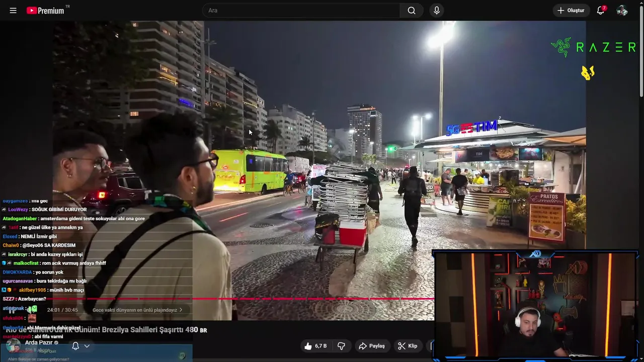Dislike the video with thumbs down
Screen dimensions: 644x362
click(x=341, y=346)
